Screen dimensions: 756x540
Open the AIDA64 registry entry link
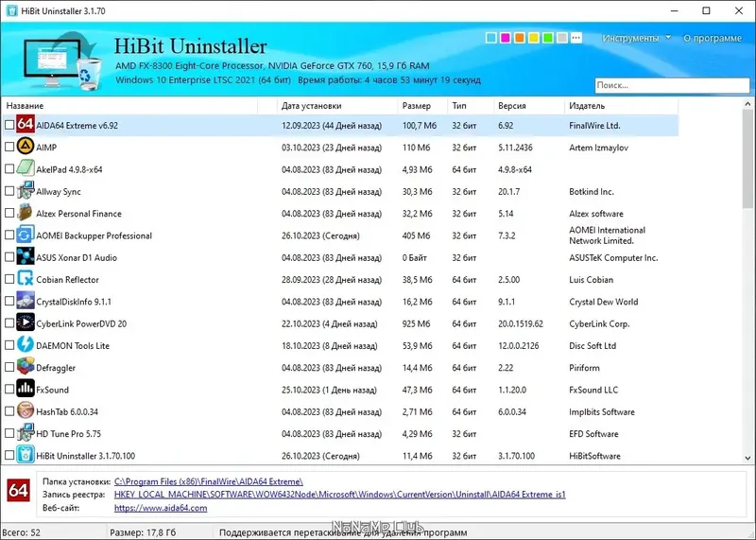pyautogui.click(x=340, y=495)
